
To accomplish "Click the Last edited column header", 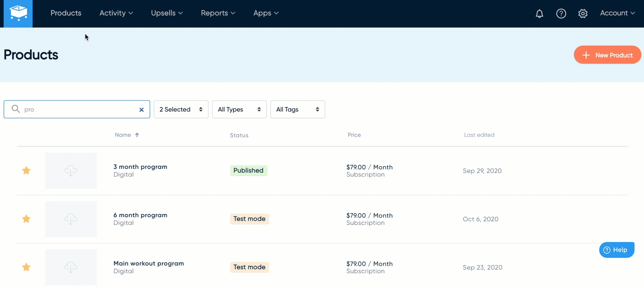I will click(479, 135).
